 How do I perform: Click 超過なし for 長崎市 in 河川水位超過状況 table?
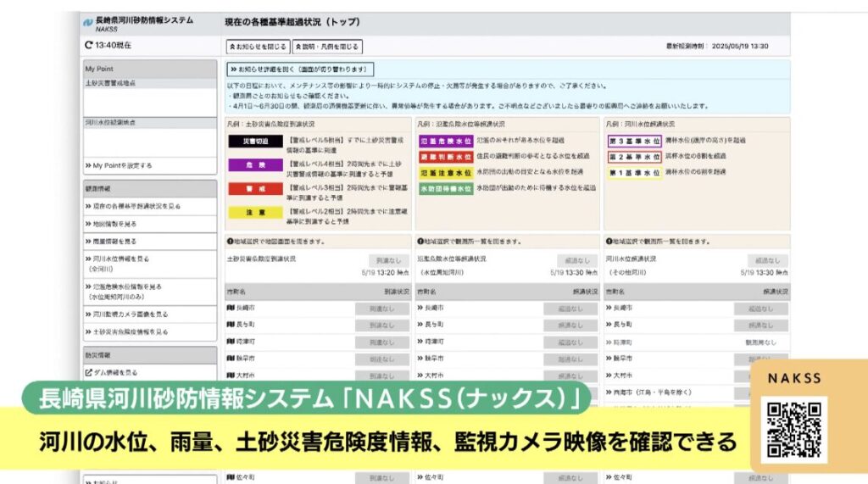(x=760, y=309)
